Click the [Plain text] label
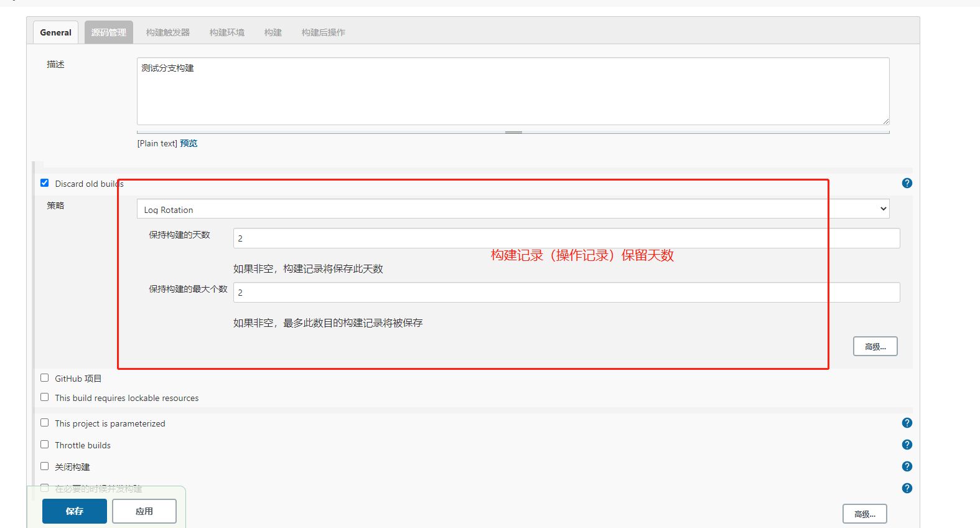Screen dimensions: 980x528 (x=157, y=143)
